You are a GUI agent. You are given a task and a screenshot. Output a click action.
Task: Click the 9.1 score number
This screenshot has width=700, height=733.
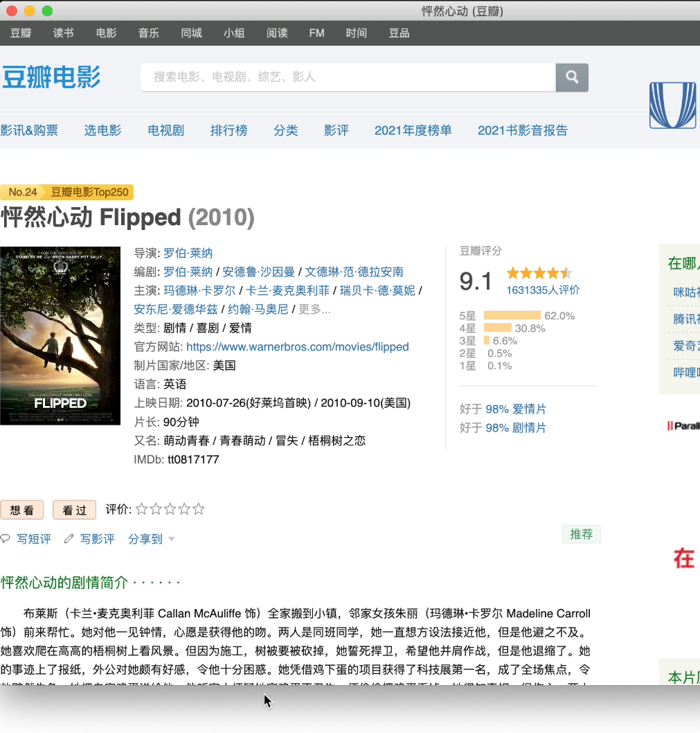476,281
